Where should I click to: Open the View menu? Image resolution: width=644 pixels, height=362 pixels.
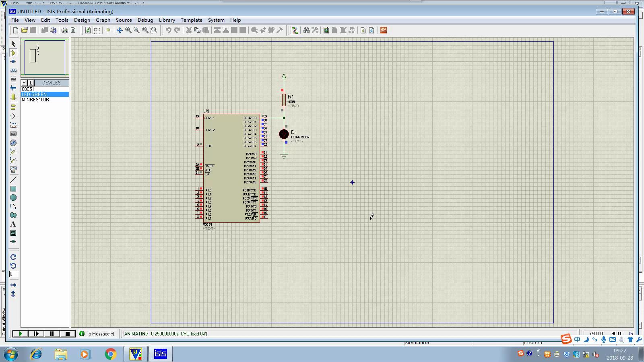(30, 20)
